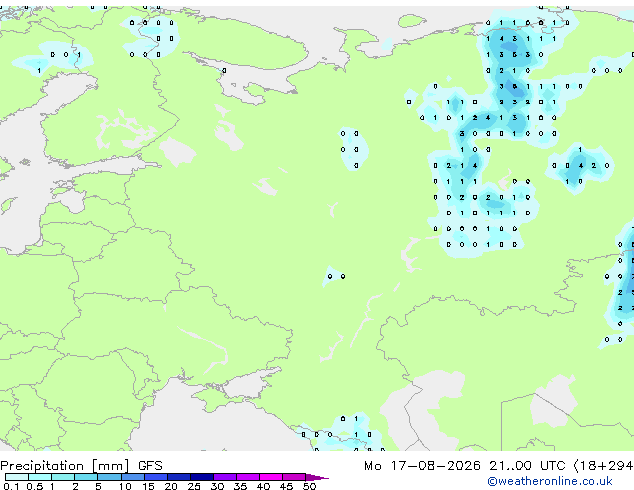
Task: Click the legend value '35'
Action: [x=240, y=486]
